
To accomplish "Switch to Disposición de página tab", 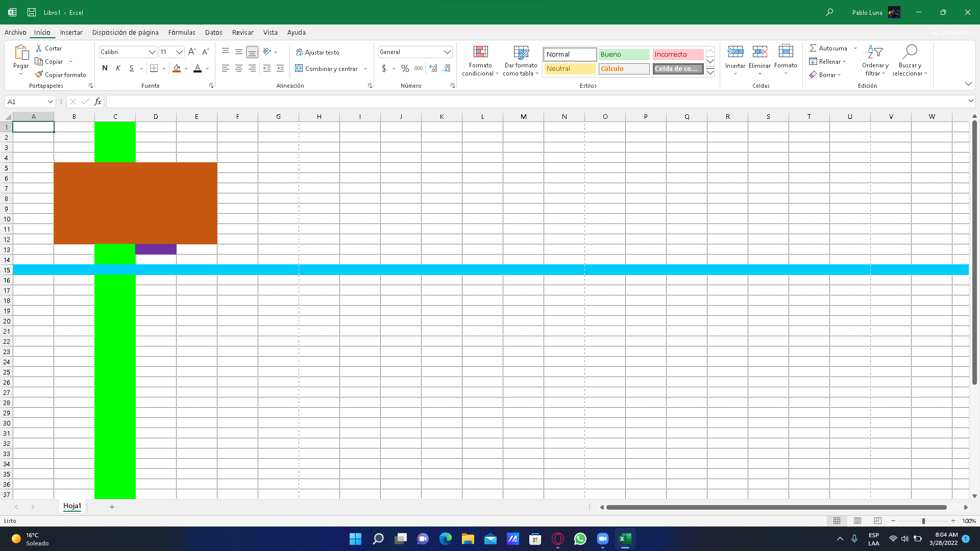I will point(125,32).
